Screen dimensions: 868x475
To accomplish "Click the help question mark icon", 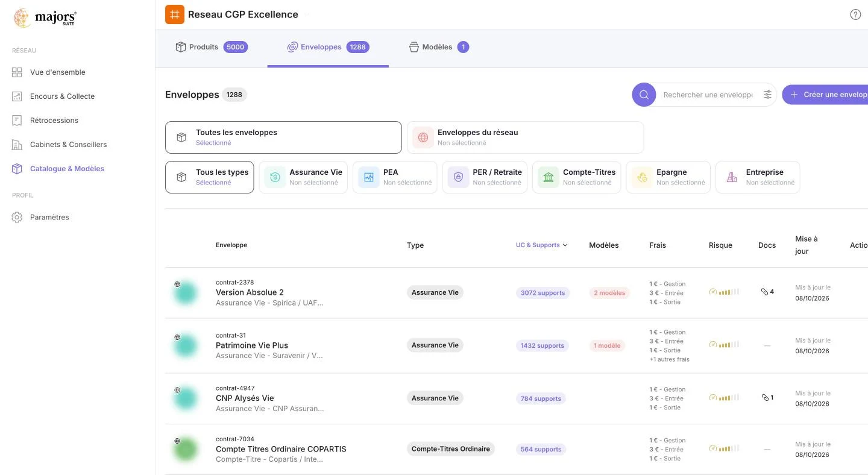I will coord(855,14).
